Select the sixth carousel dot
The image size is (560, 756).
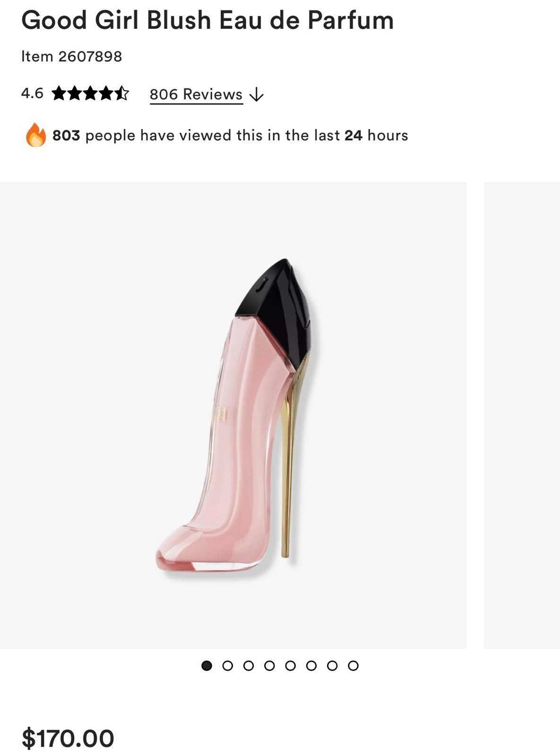311,666
